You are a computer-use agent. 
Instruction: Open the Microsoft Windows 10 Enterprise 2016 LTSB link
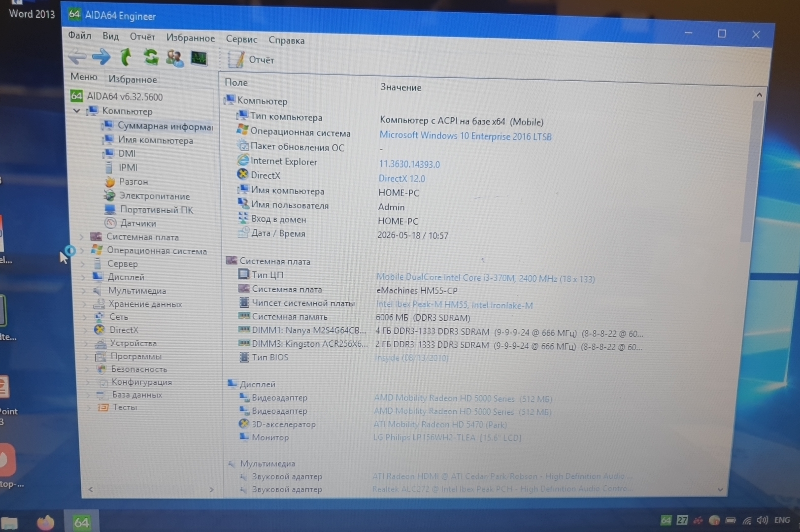coord(466,136)
